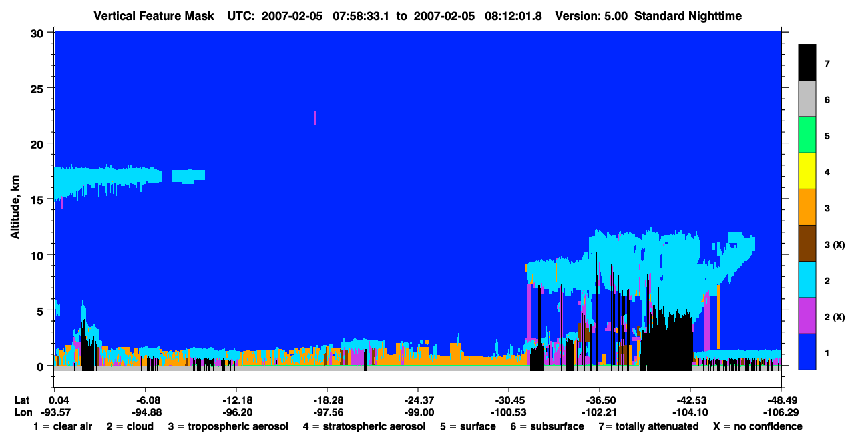Click the 'Lon' axis row label
This screenshot has width=868, height=445.
22,412
